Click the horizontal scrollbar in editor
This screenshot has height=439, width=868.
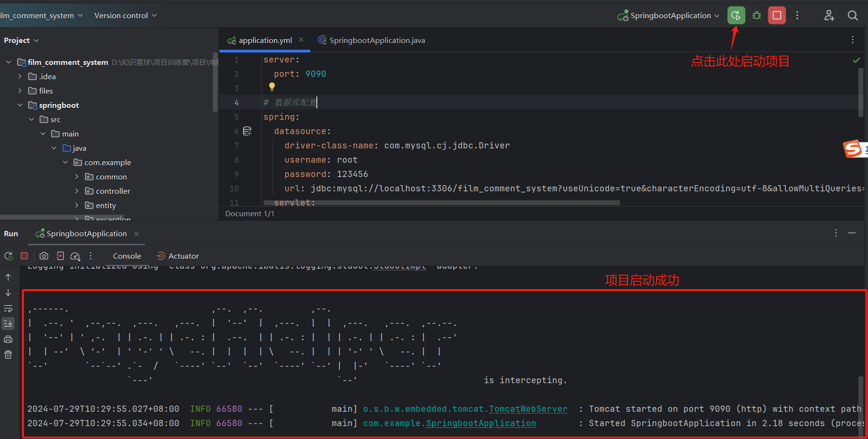click(441, 203)
